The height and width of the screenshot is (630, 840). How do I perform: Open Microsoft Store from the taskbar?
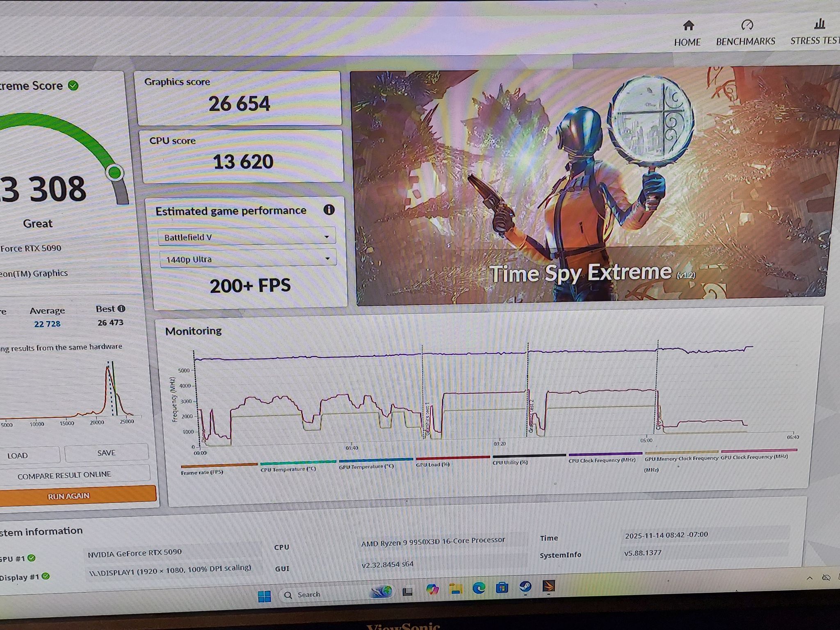[502, 588]
